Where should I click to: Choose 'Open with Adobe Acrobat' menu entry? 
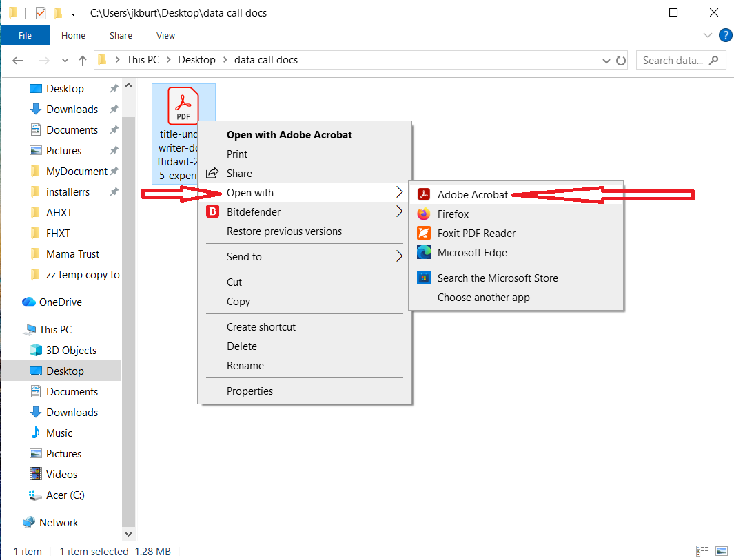pos(289,135)
